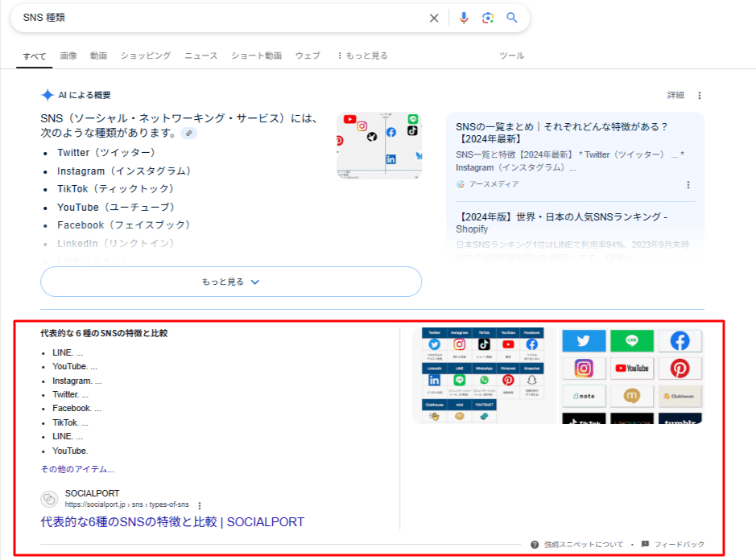Open the SNS comparison table thumbnail
Viewport: 756px width, 560px height.
point(482,376)
